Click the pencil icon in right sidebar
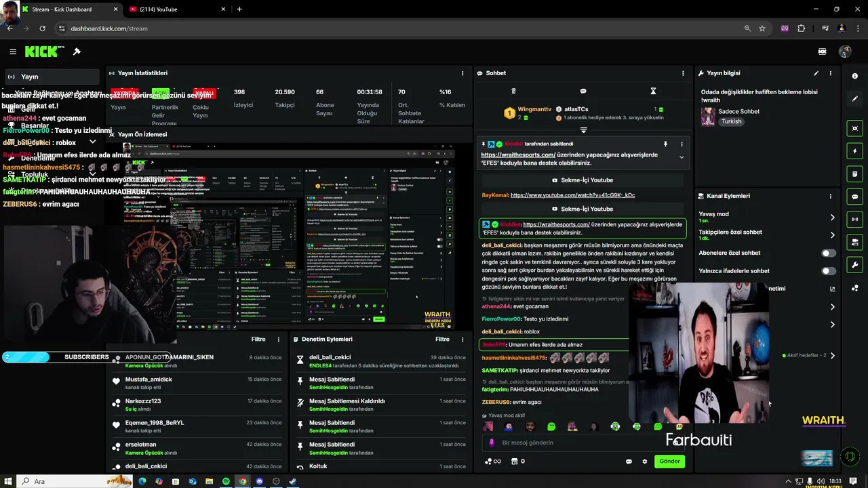This screenshot has width=868, height=488. [x=854, y=99]
